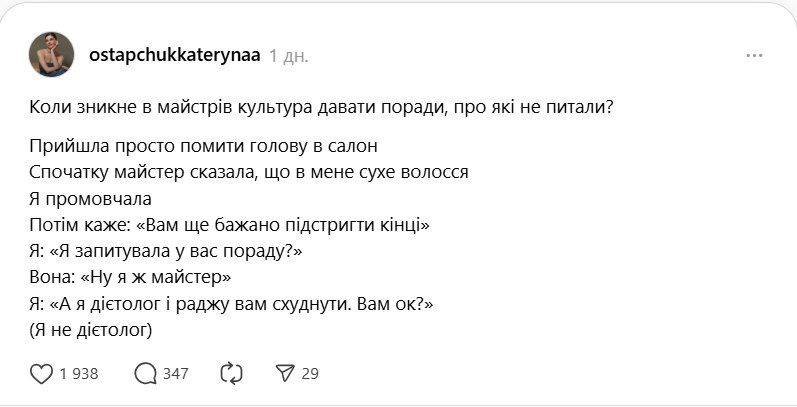Viewport: 797px width, 407px height.
Task: Visit the ostapchukkaterynaa username link
Action: (174, 56)
